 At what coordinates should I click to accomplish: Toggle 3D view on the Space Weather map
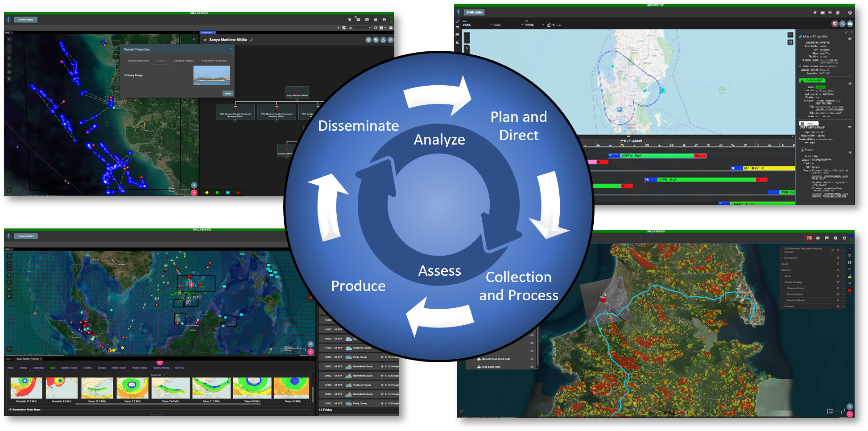tap(9, 289)
